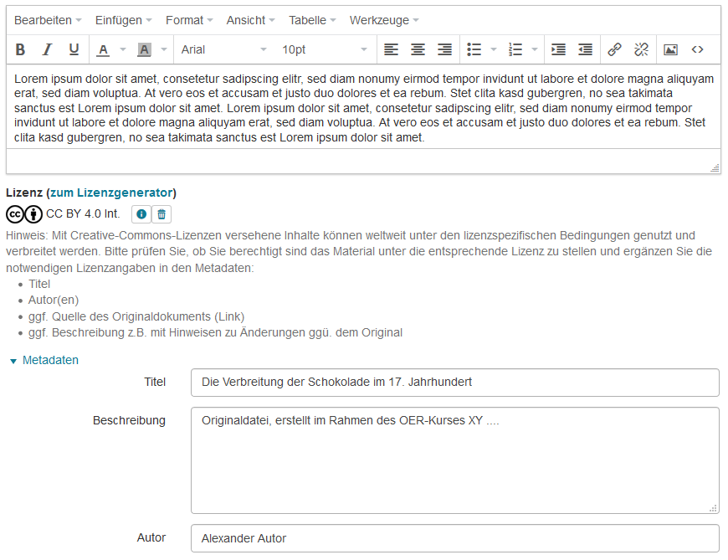Right-align the text
728x560 pixels.
tap(444, 49)
